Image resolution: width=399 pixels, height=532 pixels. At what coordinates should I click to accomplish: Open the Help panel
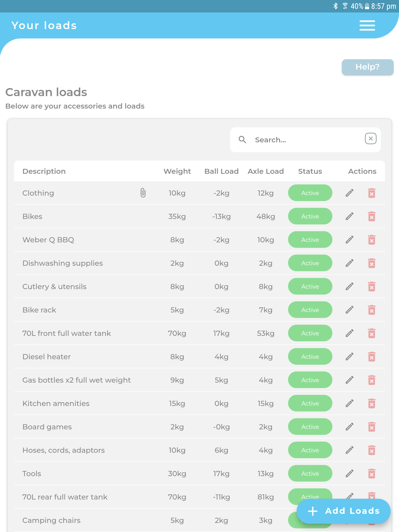(x=367, y=67)
